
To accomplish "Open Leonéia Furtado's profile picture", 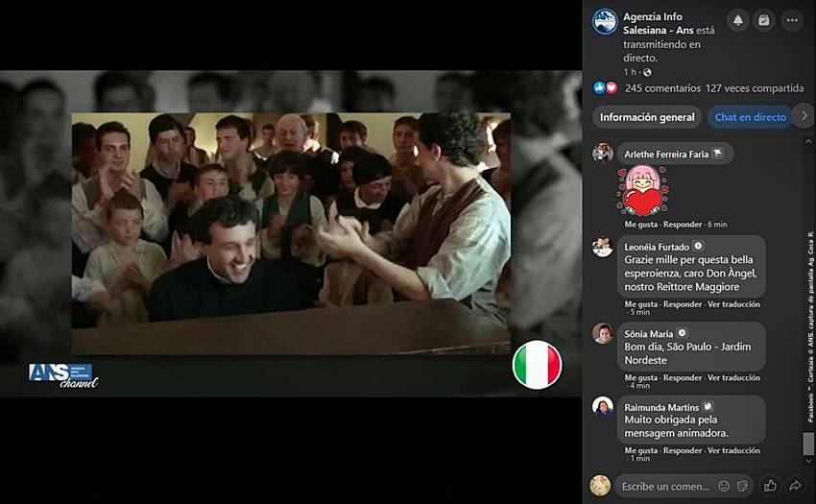I will pyautogui.click(x=603, y=247).
